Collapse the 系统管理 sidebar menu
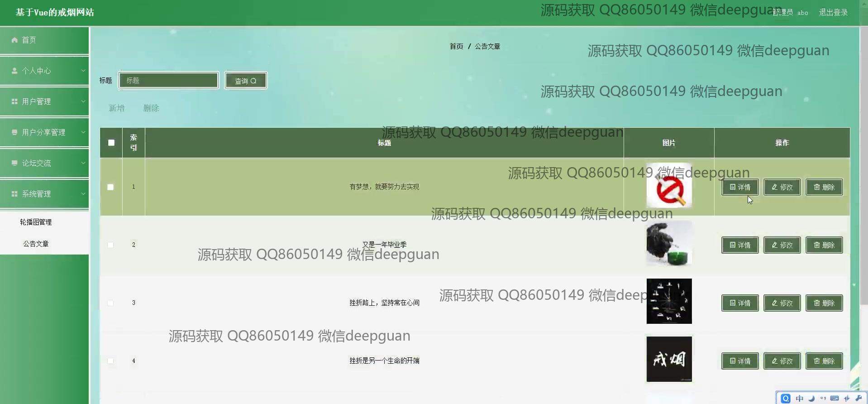 coord(44,194)
